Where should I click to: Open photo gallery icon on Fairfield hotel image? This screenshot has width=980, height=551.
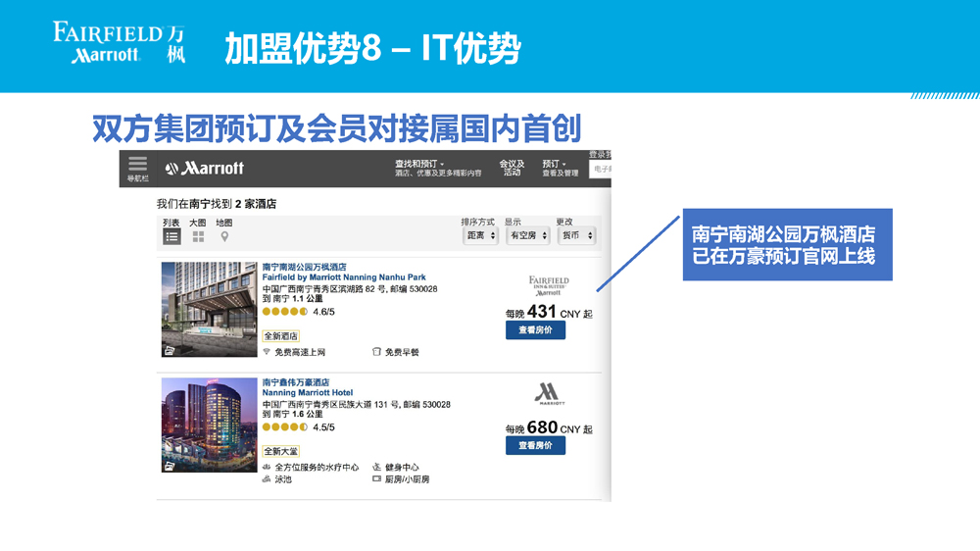pyautogui.click(x=169, y=351)
